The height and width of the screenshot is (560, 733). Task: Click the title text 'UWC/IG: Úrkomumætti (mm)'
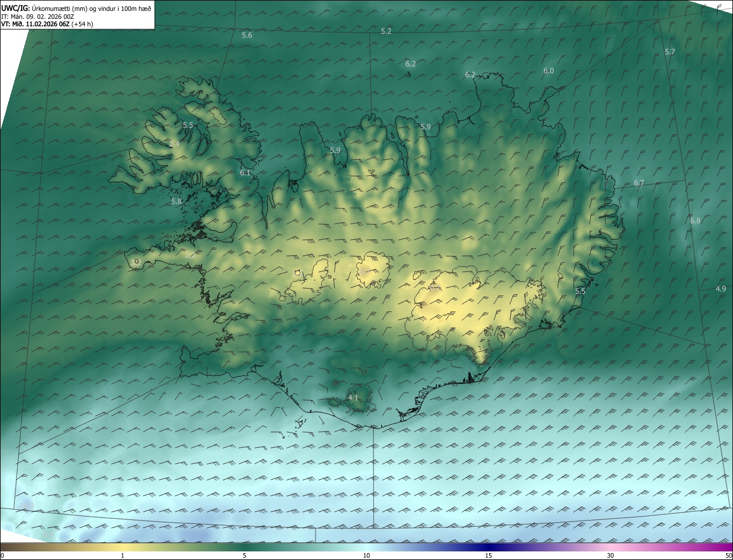click(43, 7)
